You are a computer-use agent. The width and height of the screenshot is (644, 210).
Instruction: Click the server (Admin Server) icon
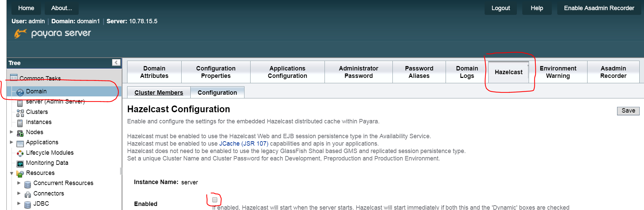point(20,102)
